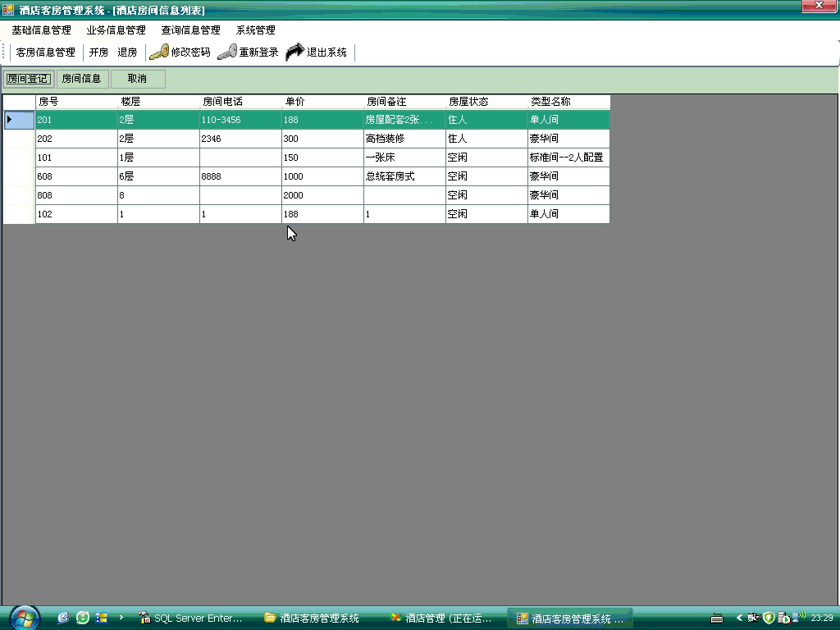
Task: Click row selector arrow for room 201
Action: coord(19,120)
